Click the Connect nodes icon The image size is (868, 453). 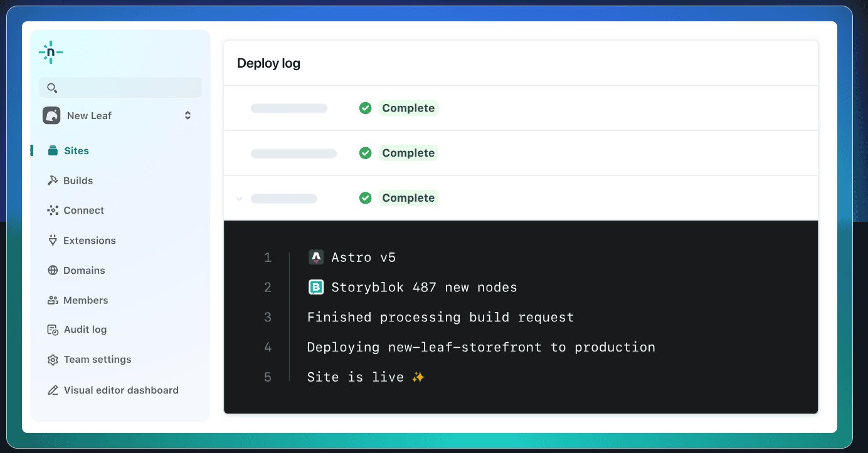tap(53, 211)
